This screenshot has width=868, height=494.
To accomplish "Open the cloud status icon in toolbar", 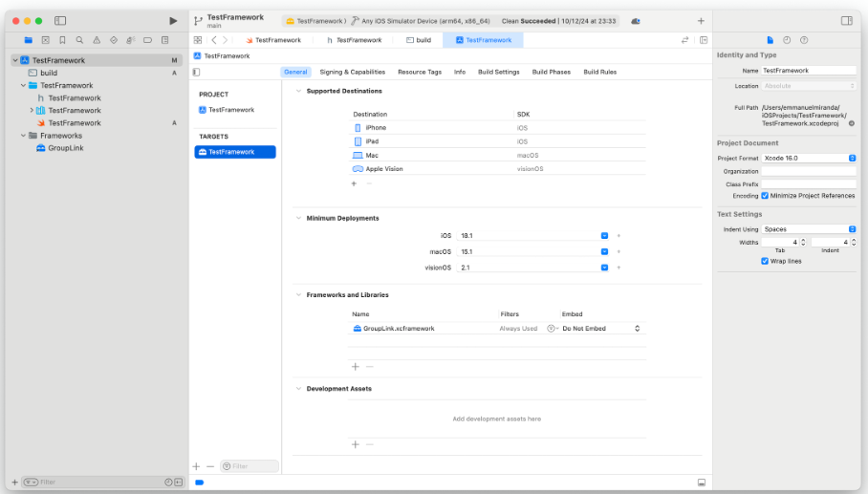I will pyautogui.click(x=636, y=21).
